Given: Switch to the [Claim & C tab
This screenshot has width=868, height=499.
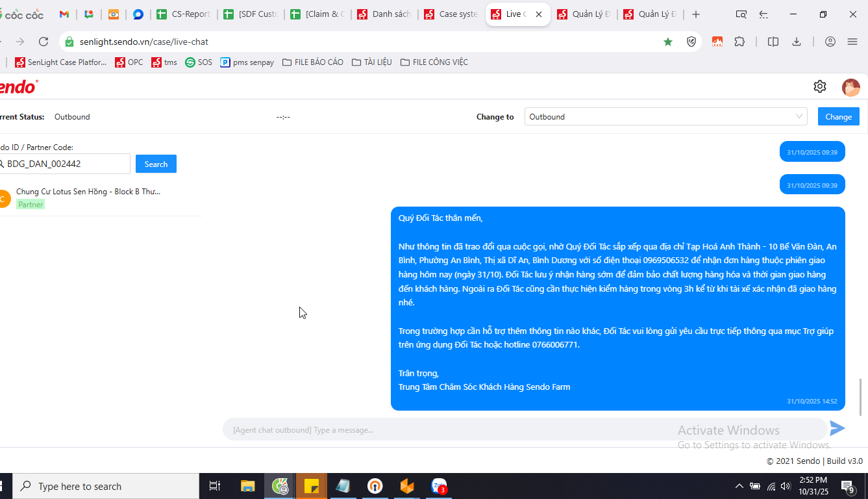Looking at the screenshot, I should [317, 14].
